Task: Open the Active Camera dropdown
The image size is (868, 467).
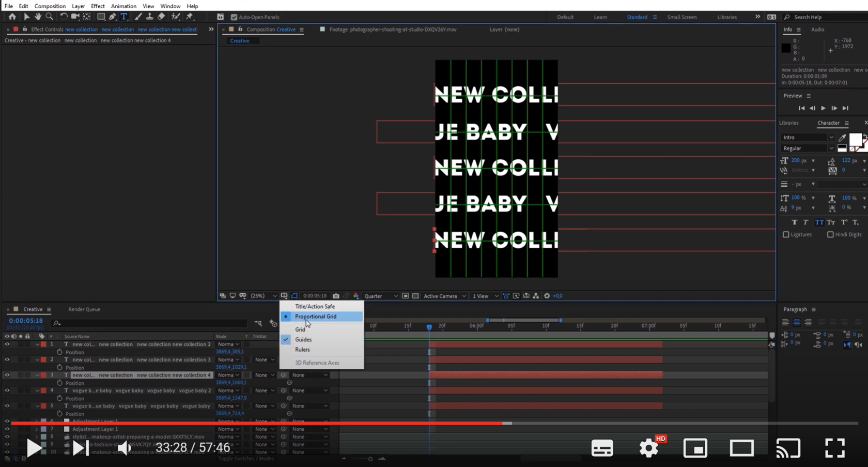Action: (x=444, y=296)
